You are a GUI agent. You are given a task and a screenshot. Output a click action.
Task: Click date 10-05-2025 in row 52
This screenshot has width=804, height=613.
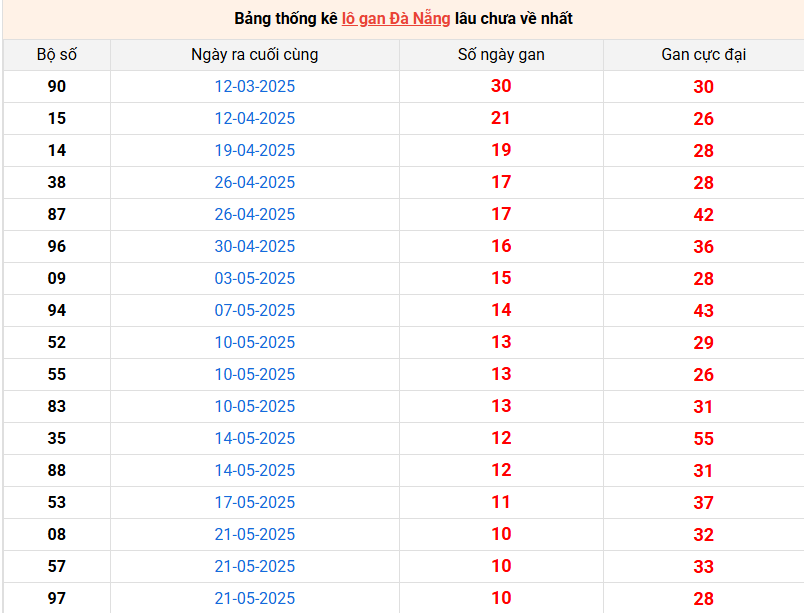255,343
